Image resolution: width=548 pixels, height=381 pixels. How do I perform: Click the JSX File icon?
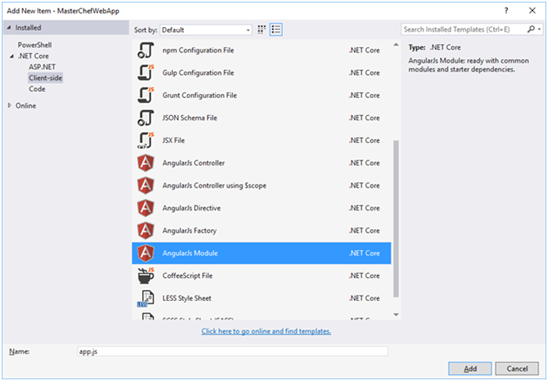145,140
